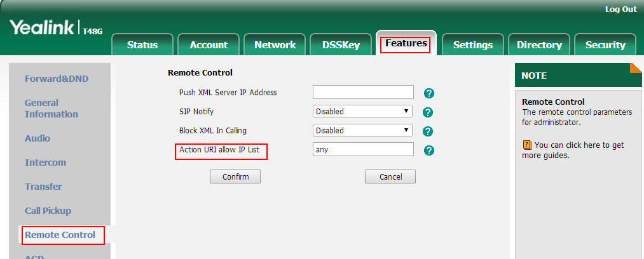This screenshot has width=644, height=259.
Task: Open the Block XML In Calling dropdown
Action: click(362, 131)
